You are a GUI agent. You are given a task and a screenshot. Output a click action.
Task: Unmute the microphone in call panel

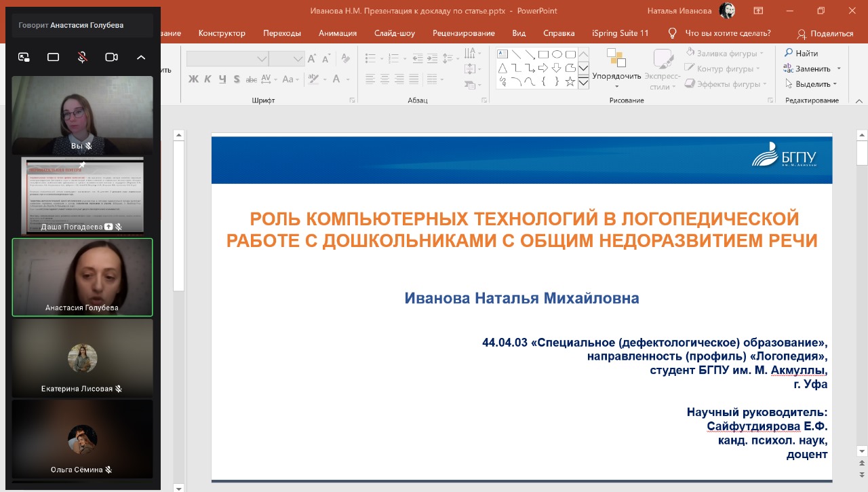[82, 58]
